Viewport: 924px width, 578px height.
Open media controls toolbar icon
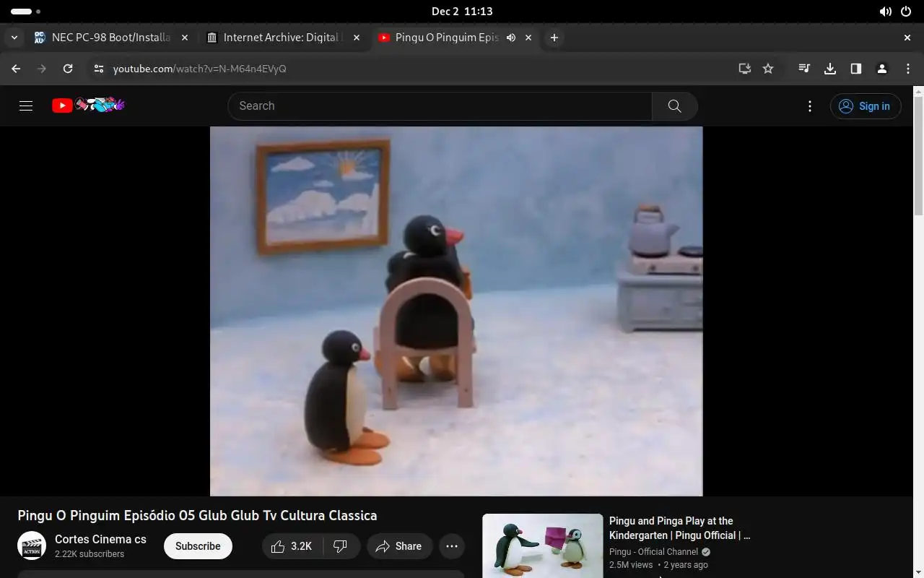(x=803, y=69)
